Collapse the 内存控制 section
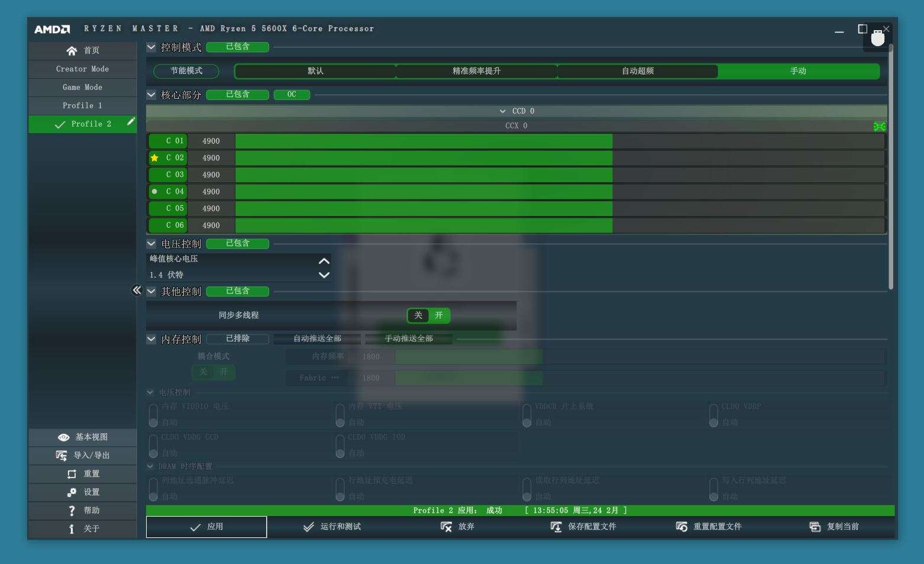Screen dimensions: 924x564 pos(151,339)
